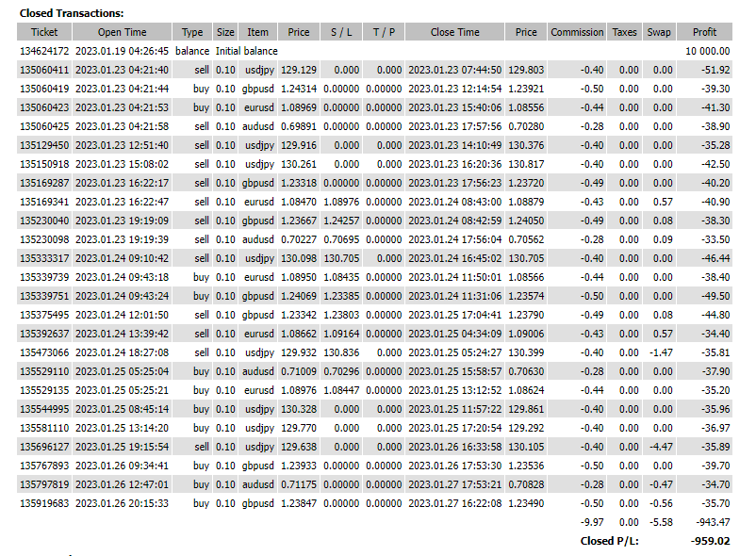The width and height of the screenshot is (756, 556).
Task: Click the -1.47 swap value
Action: click(661, 352)
